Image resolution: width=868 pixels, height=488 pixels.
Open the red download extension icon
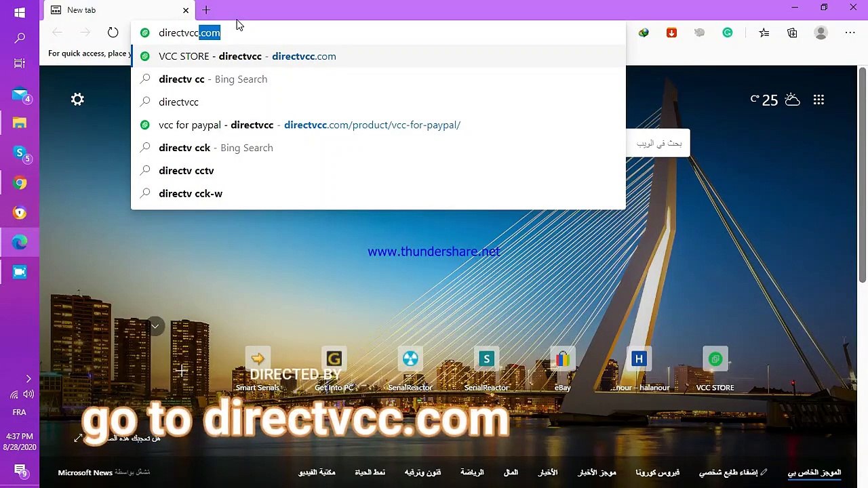(671, 33)
